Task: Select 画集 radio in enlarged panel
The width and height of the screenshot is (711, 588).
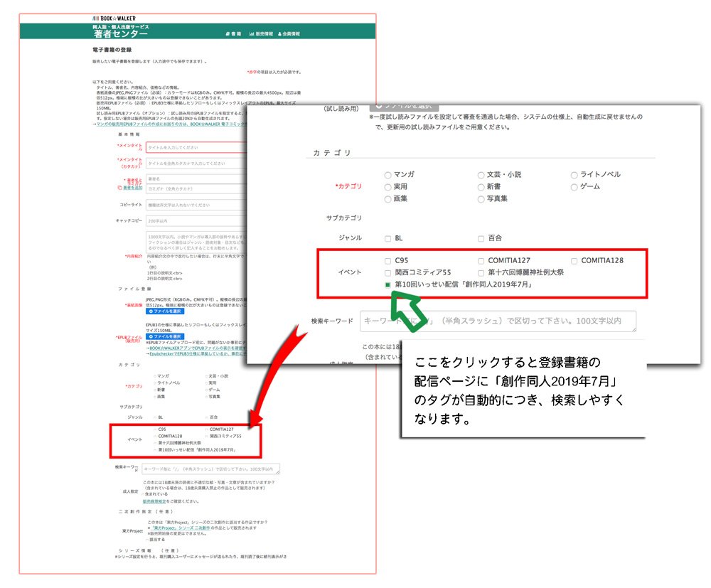Action: [387, 200]
